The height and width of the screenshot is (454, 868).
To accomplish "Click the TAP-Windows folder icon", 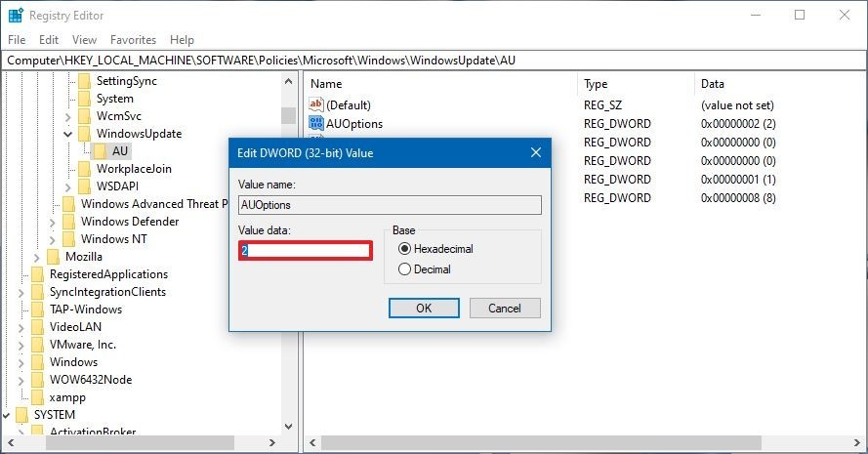I will [x=38, y=310].
